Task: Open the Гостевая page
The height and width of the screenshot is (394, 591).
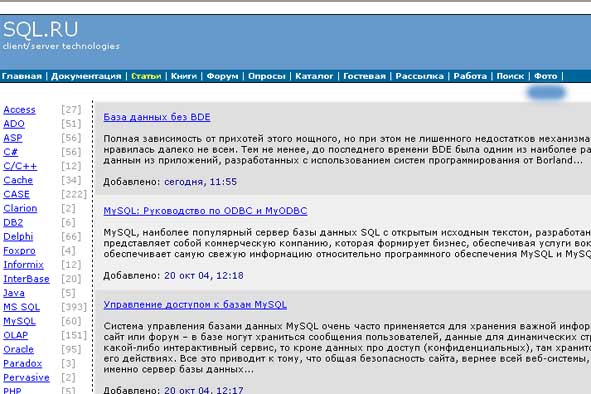Action: [364, 76]
